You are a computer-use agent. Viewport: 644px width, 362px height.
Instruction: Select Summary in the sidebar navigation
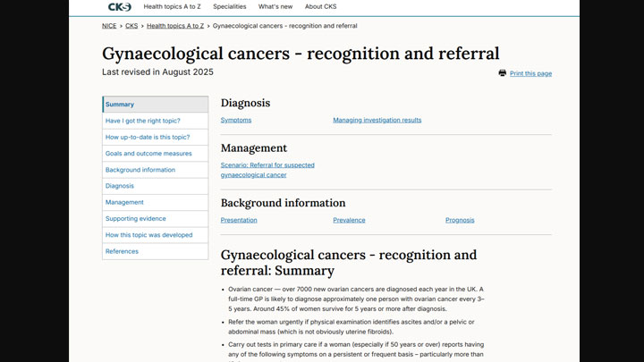120,105
